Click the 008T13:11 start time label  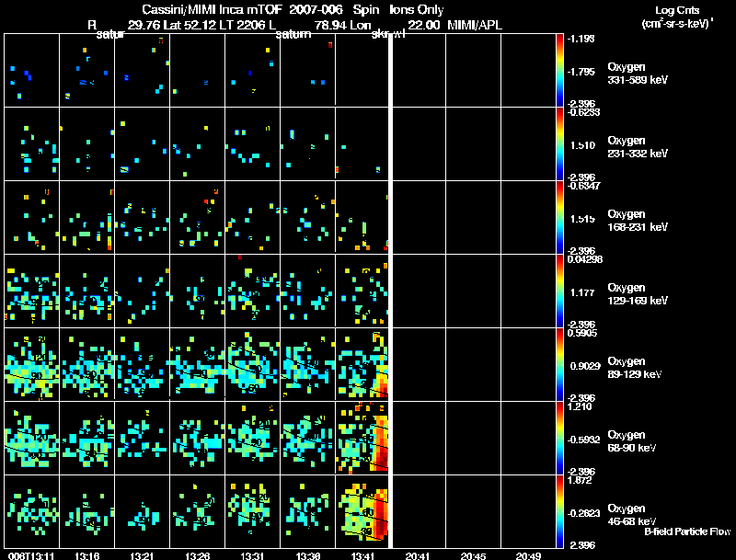pos(29,555)
